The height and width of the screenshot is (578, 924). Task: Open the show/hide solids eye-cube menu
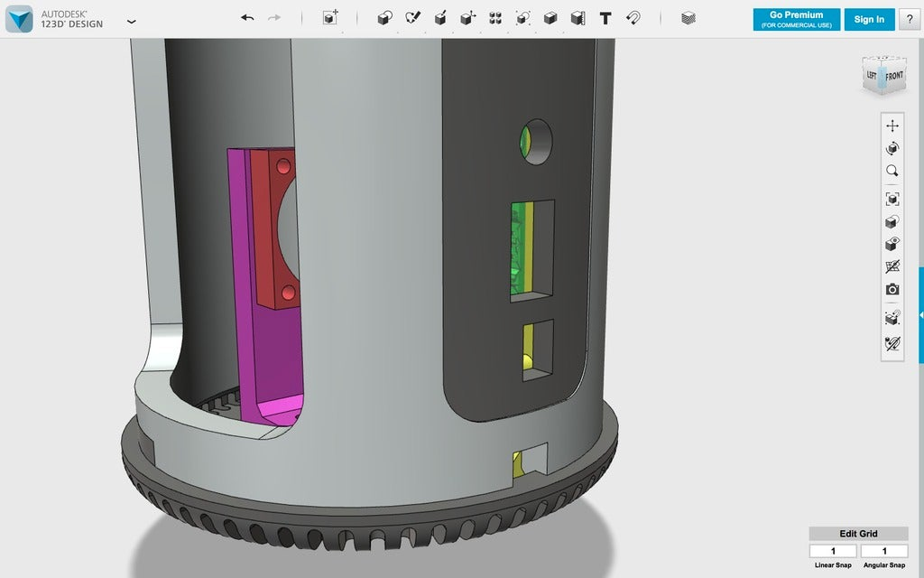pos(892,244)
